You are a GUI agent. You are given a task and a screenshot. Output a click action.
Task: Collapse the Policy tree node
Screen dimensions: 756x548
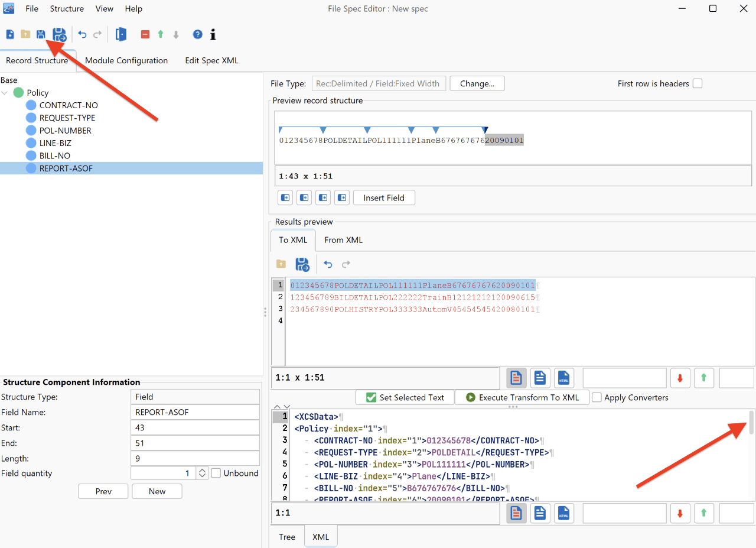click(5, 93)
